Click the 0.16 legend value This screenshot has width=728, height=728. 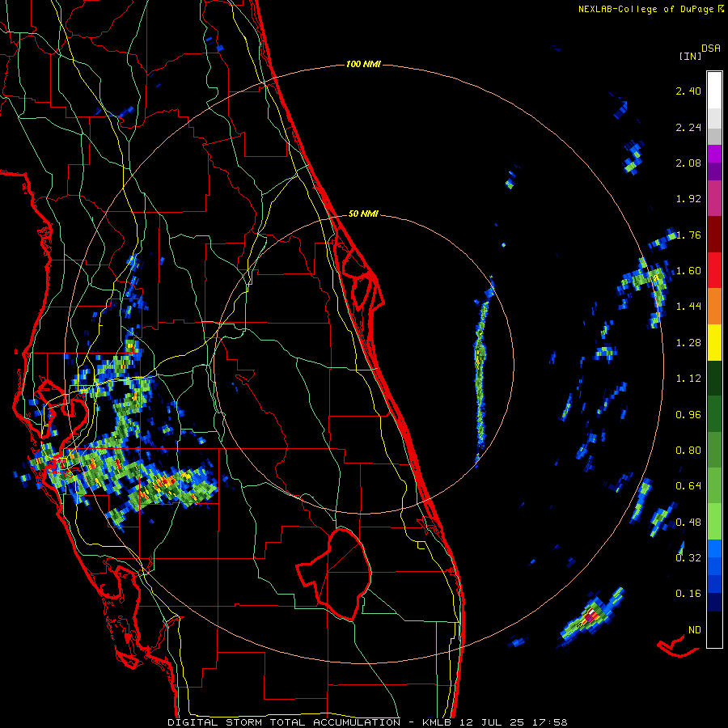point(688,594)
